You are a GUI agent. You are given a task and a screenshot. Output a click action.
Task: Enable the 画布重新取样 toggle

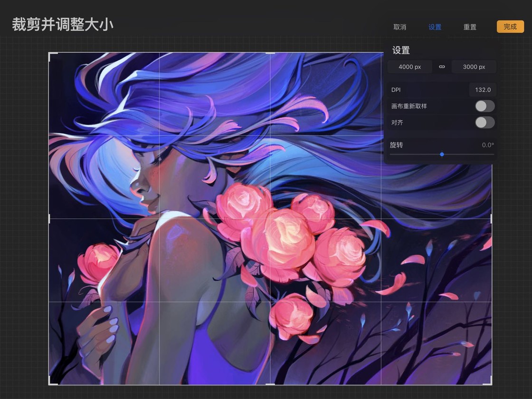pos(485,106)
